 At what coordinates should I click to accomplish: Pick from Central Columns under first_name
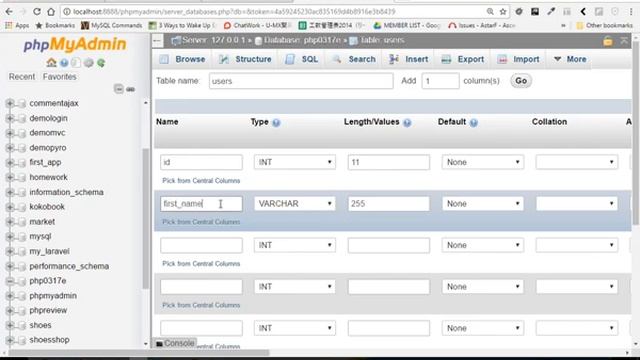[201, 222]
